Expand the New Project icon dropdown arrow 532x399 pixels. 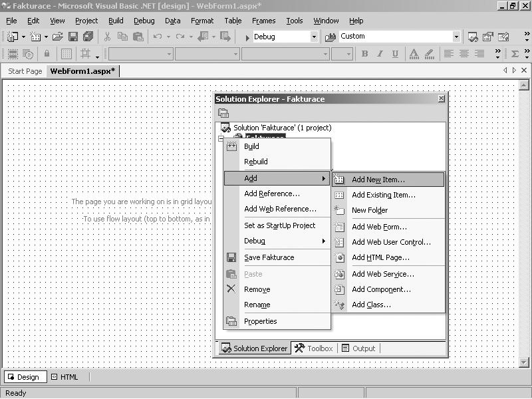[x=23, y=37]
